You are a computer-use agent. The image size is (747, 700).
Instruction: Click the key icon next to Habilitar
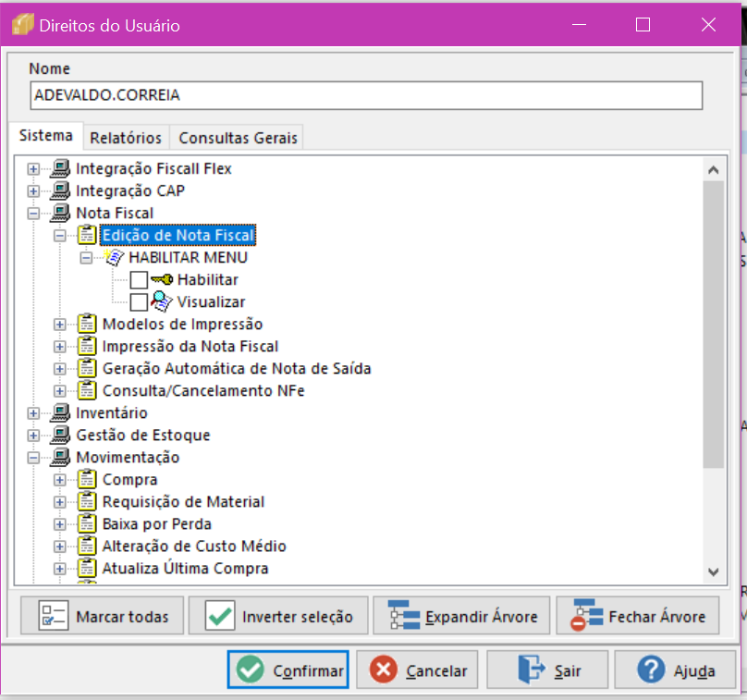[x=162, y=279]
